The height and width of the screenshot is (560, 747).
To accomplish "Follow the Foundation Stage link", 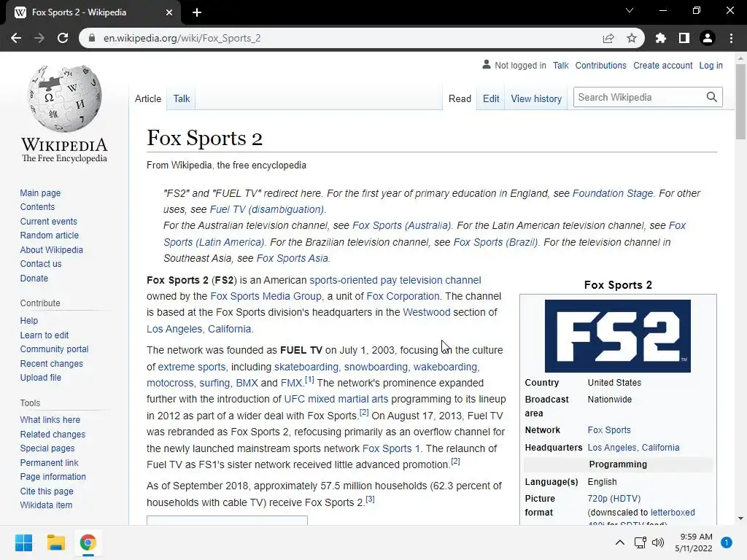I will coord(613,193).
